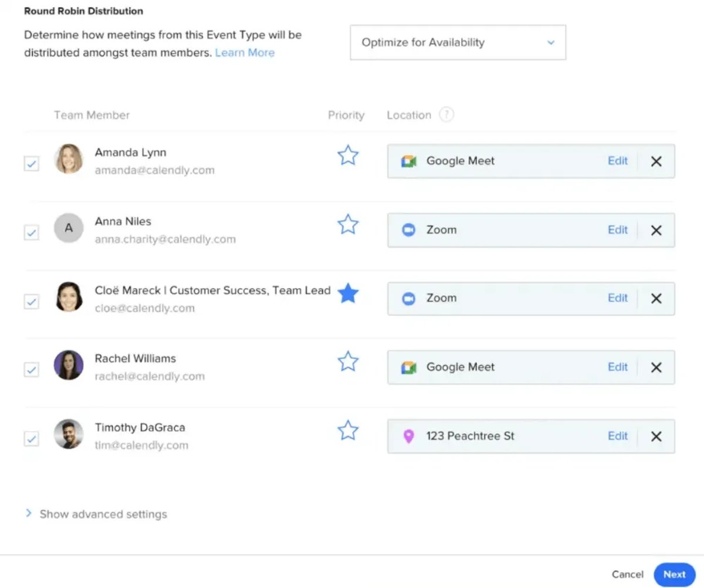Uncheck Timothy DaGraca's checkbox
This screenshot has width=704, height=588.
[x=31, y=439]
